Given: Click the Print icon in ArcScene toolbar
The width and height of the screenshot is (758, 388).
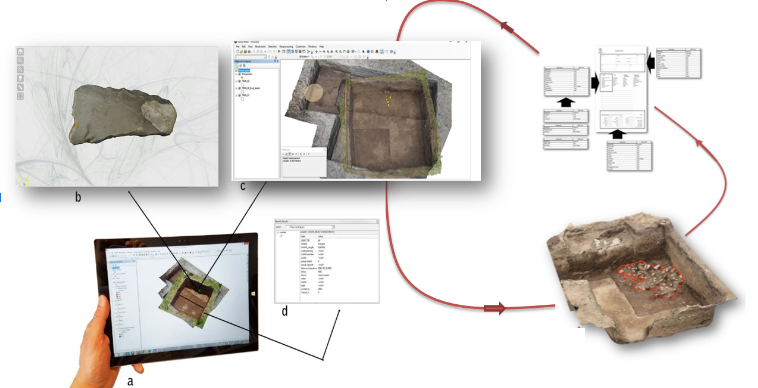Looking at the screenshot, I should [249, 52].
